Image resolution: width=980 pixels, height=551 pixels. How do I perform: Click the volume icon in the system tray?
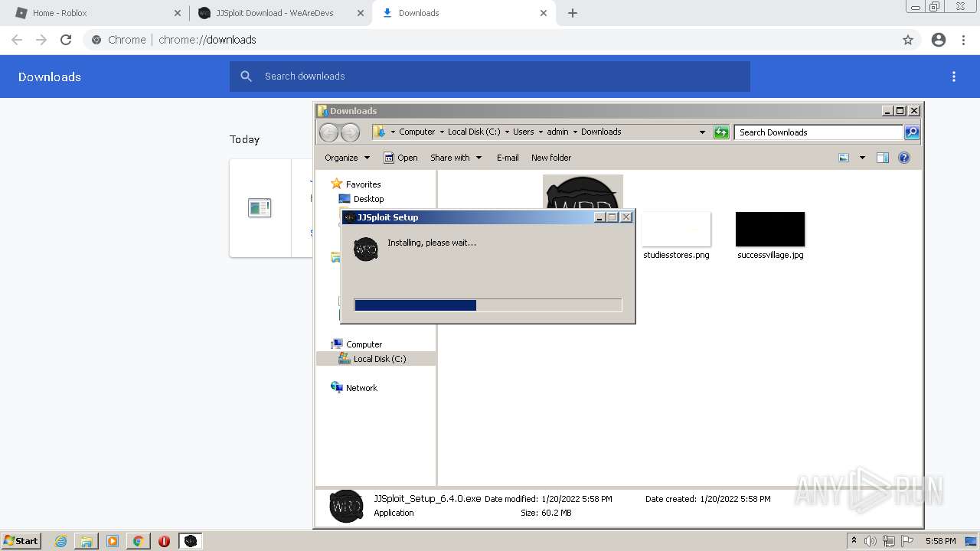coord(871,541)
